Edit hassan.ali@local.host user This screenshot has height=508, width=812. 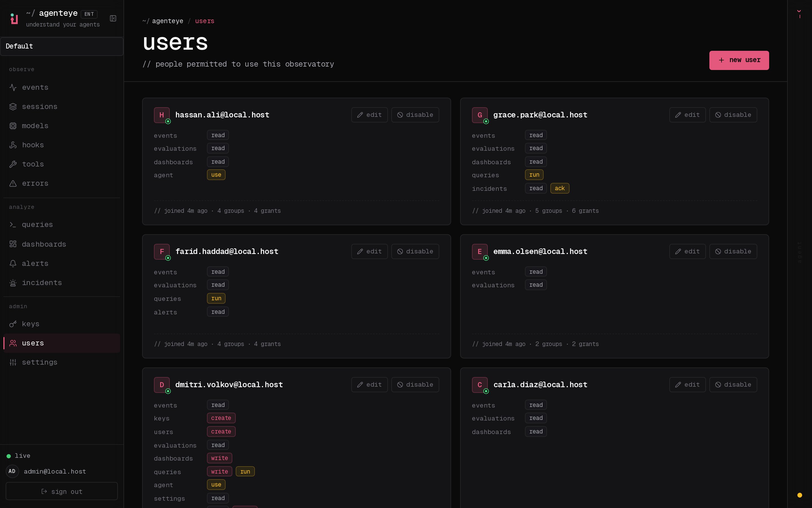(x=369, y=115)
